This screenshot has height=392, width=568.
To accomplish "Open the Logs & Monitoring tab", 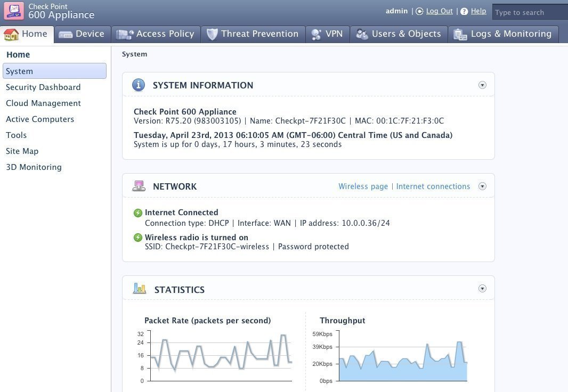I will point(503,34).
